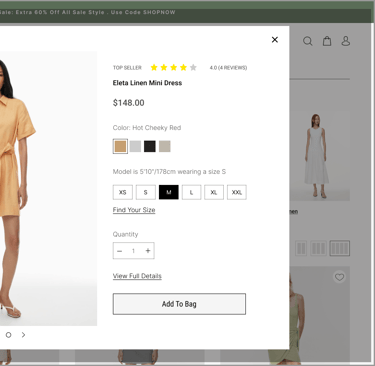Click the sale promo banner text

pos(88,12)
